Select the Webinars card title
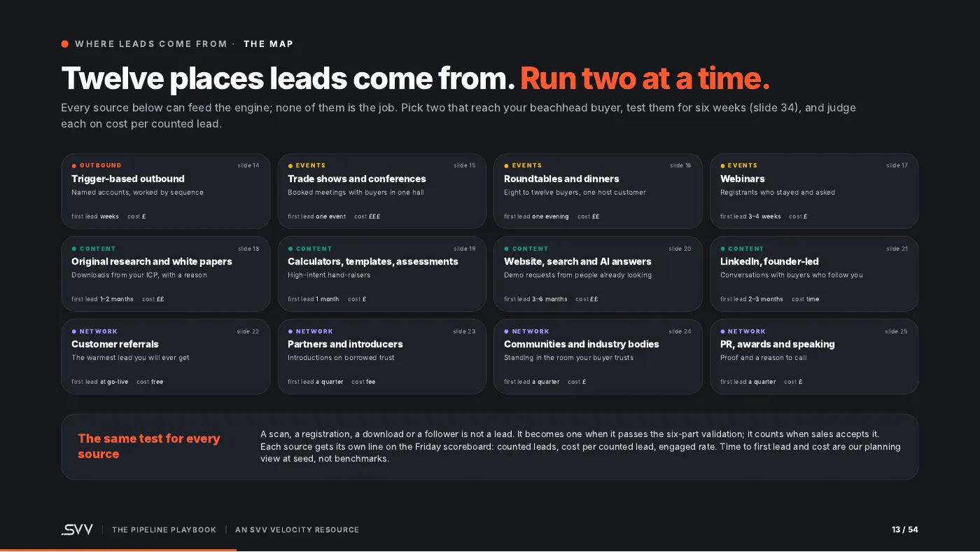This screenshot has width=980, height=552. (743, 179)
